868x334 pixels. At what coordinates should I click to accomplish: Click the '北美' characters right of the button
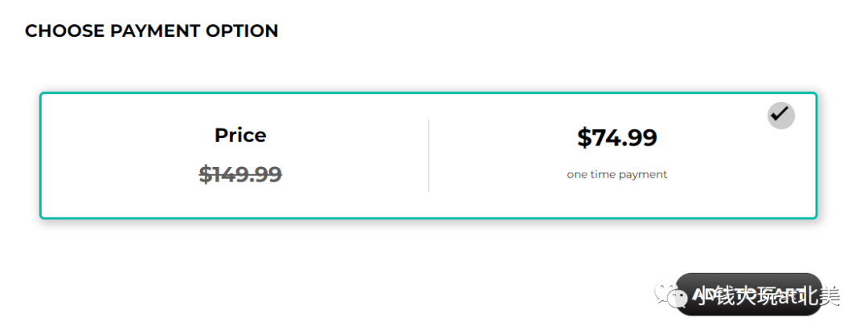[823, 296]
